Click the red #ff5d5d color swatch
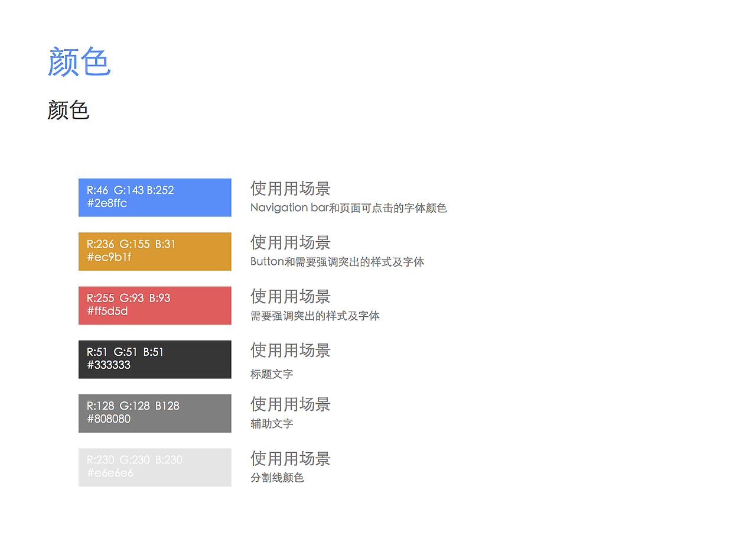The width and height of the screenshot is (756, 535). coord(155,305)
